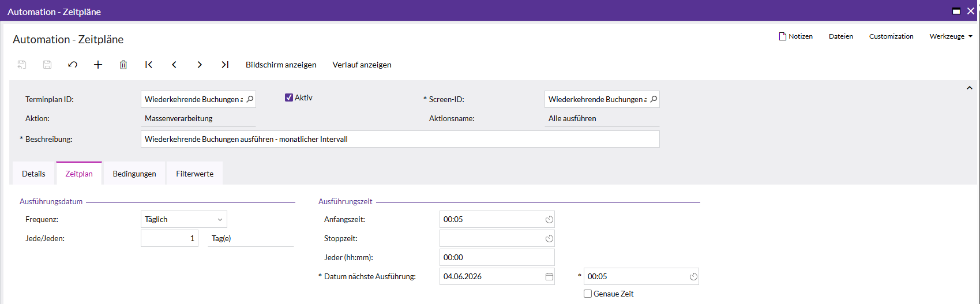Close the Automation - Zeitpläne window
980x304 pixels.
(971, 11)
